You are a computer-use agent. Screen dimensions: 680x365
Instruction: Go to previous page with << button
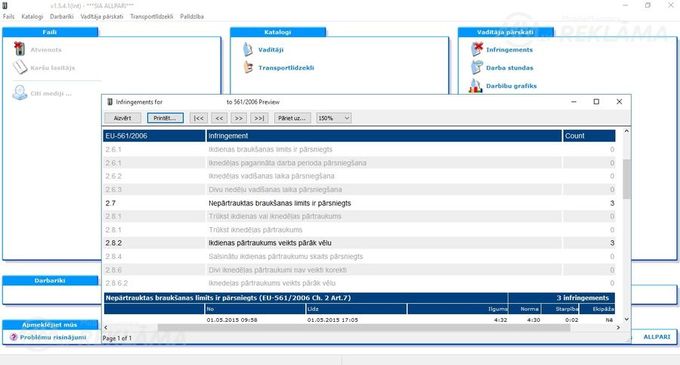point(219,118)
